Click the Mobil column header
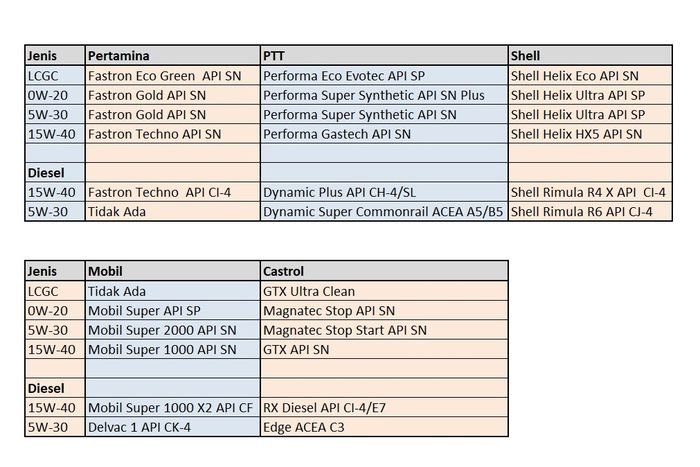 170,271
